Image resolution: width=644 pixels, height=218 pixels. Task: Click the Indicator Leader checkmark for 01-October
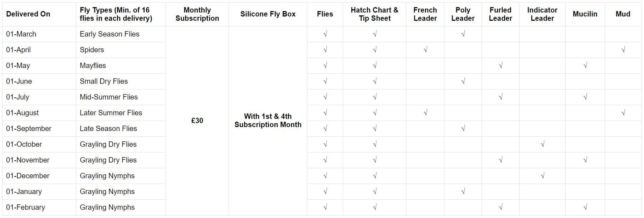click(542, 144)
